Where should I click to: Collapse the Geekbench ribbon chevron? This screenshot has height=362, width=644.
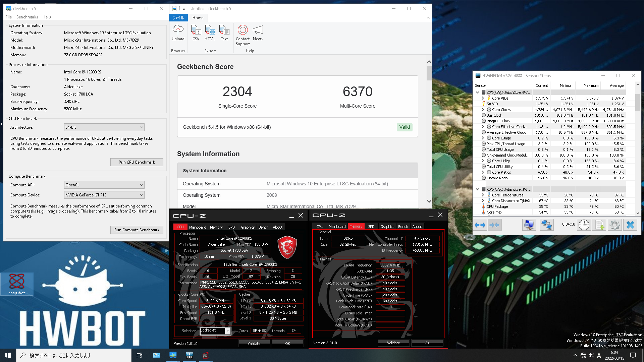click(428, 18)
